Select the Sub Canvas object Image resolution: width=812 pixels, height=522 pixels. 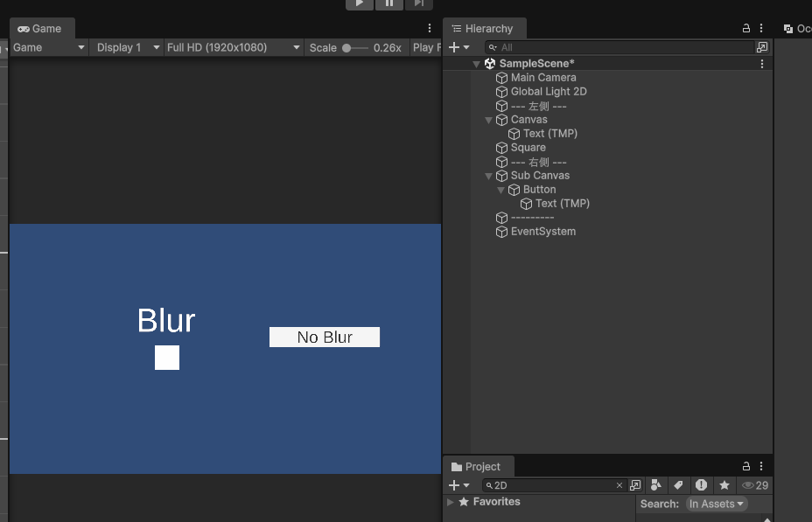point(540,176)
